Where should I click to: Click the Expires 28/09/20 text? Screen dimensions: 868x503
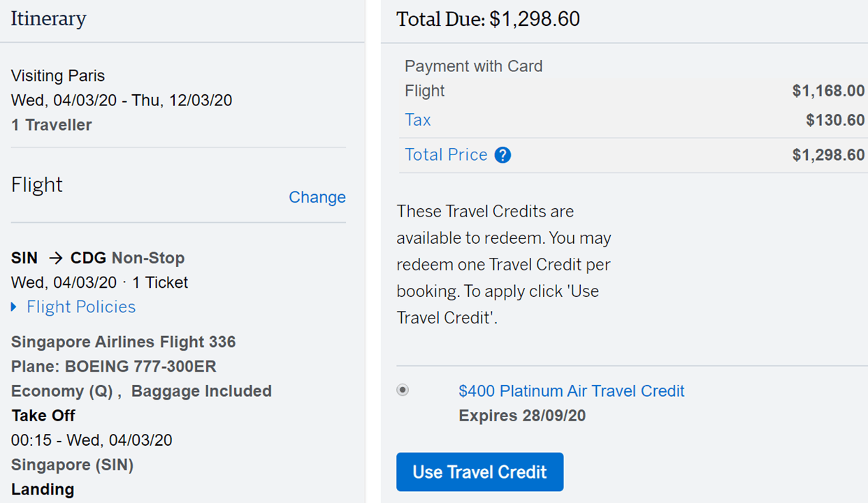[522, 416]
